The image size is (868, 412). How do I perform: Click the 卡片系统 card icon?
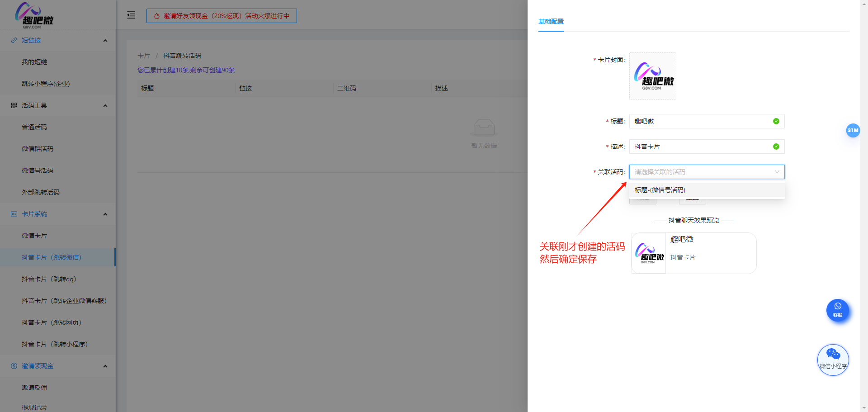(x=14, y=214)
